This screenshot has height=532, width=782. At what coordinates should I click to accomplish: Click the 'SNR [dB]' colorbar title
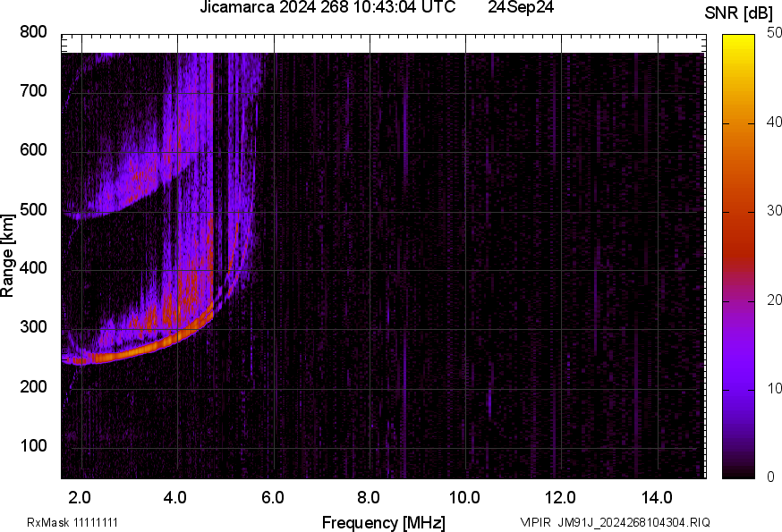tap(738, 13)
